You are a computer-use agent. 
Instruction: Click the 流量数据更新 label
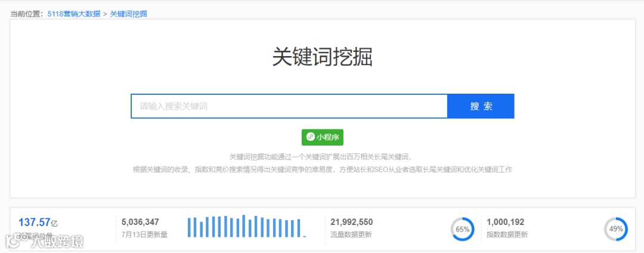pyautogui.click(x=351, y=235)
